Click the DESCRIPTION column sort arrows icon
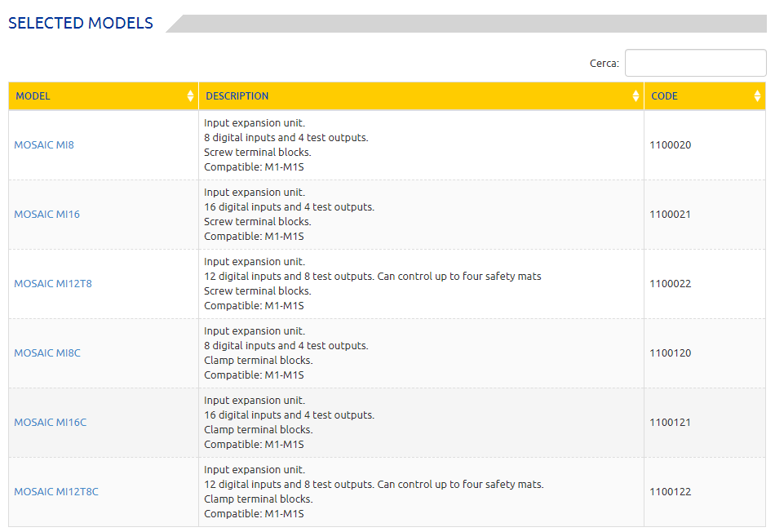 coord(635,96)
